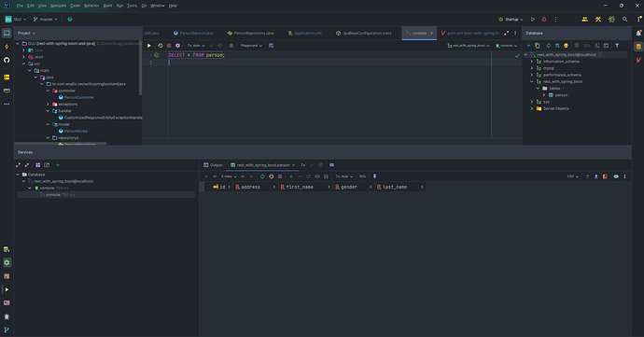Open the Tx: Auto dropdown in editor
Viewport: 644px width, 337px height.
[x=196, y=46]
